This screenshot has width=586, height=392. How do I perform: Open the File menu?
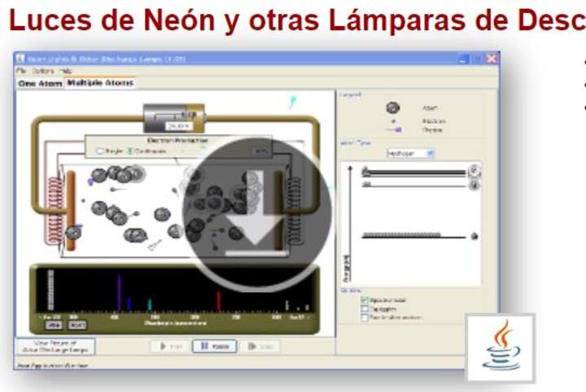pos(21,71)
